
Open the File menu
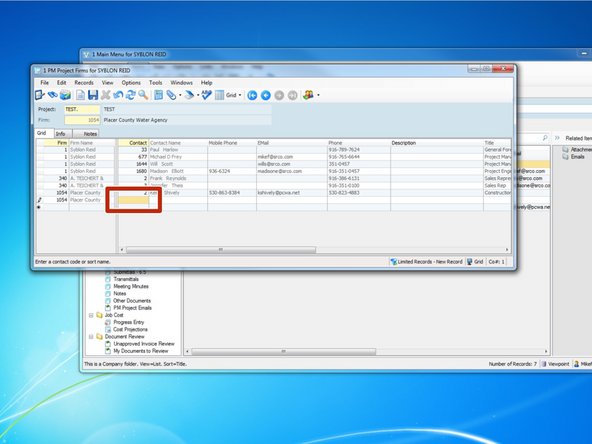click(45, 83)
